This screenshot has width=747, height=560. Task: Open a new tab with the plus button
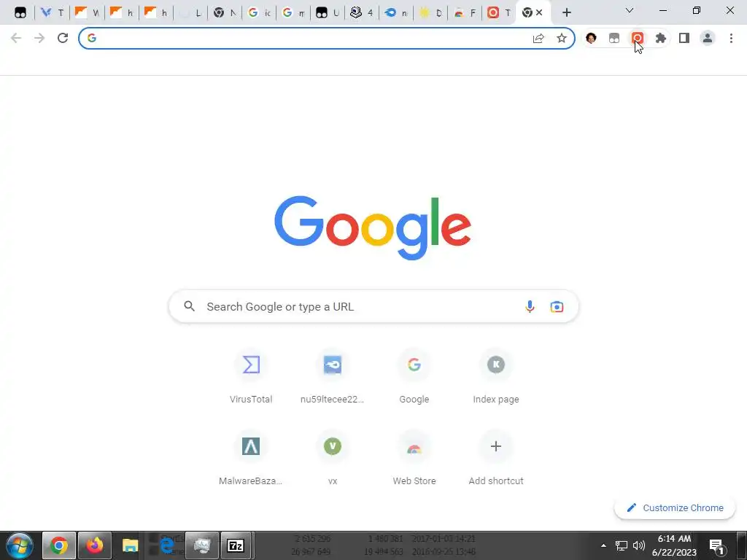[566, 13]
